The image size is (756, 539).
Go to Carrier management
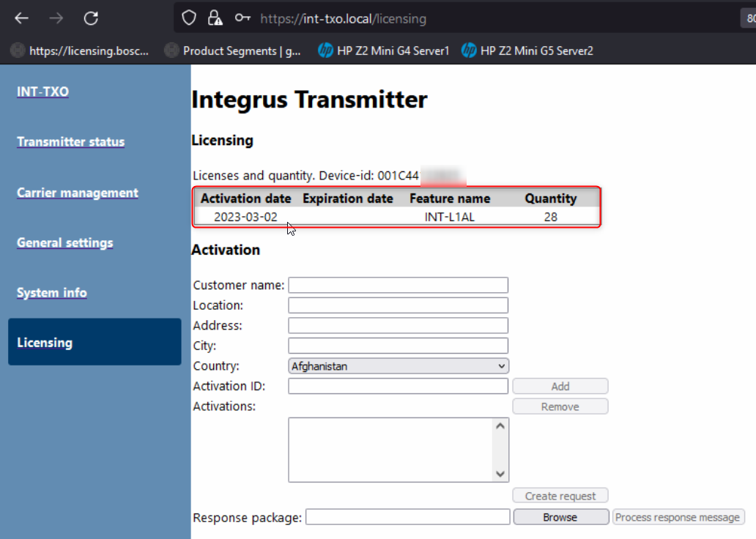[x=78, y=193]
